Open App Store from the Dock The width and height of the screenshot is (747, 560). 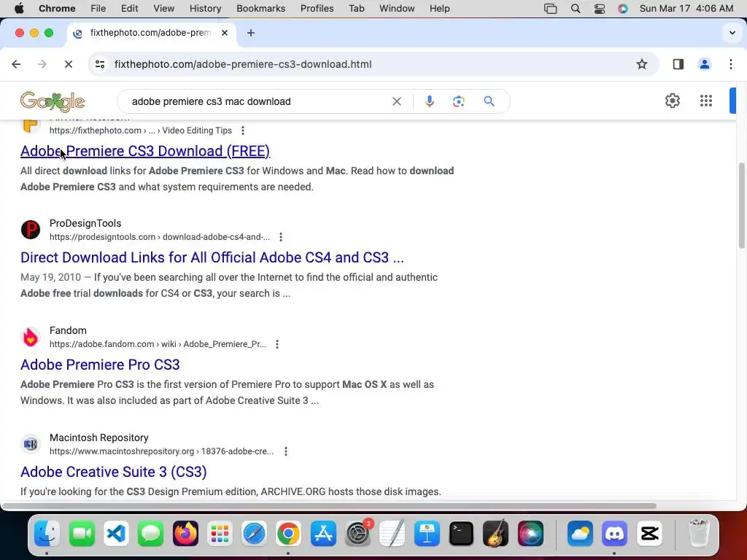pyautogui.click(x=323, y=533)
